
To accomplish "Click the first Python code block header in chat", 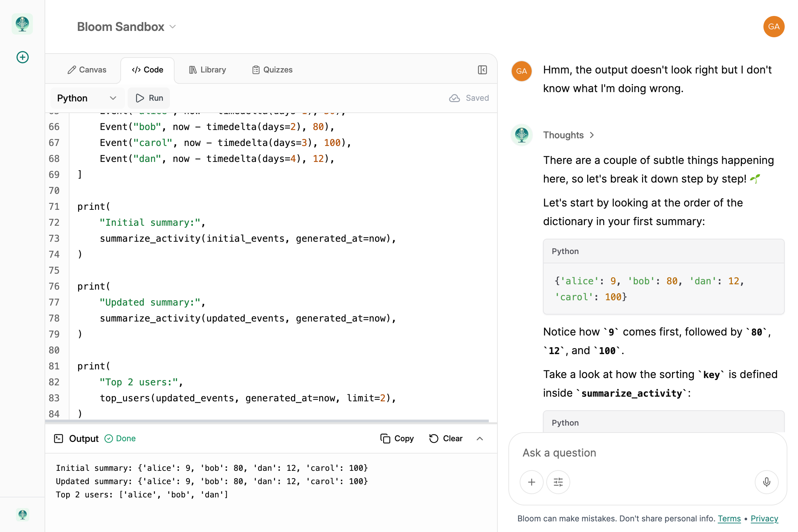I will click(x=663, y=251).
